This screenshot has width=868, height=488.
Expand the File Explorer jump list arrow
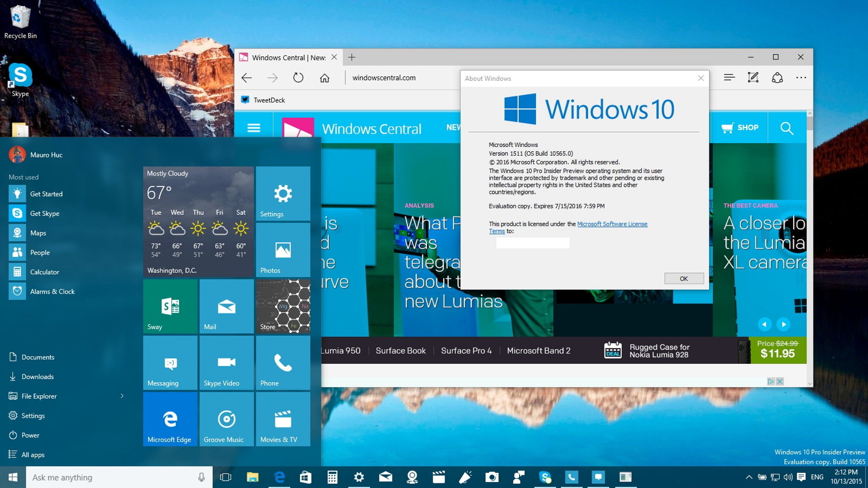[122, 396]
